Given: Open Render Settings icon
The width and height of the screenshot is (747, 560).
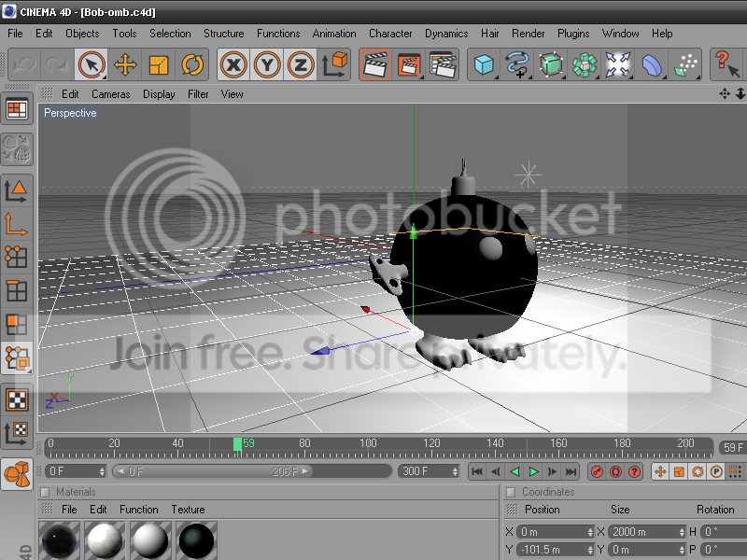Looking at the screenshot, I should (443, 64).
